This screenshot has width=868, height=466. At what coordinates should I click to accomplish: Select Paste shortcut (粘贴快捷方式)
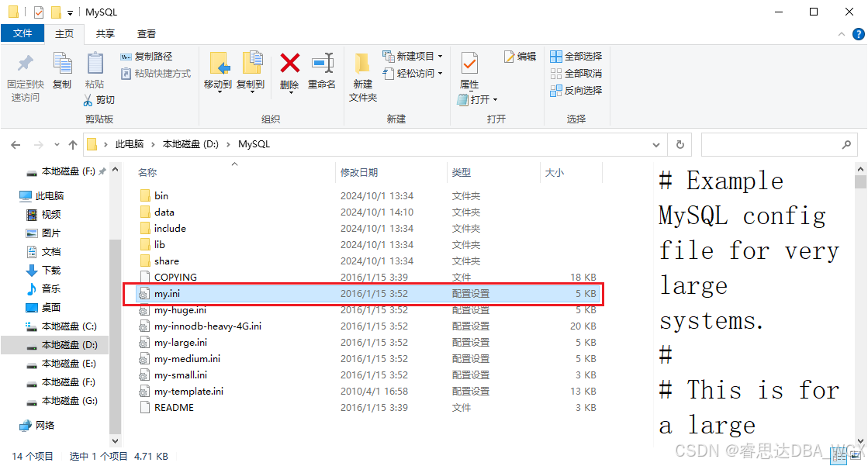[156, 73]
